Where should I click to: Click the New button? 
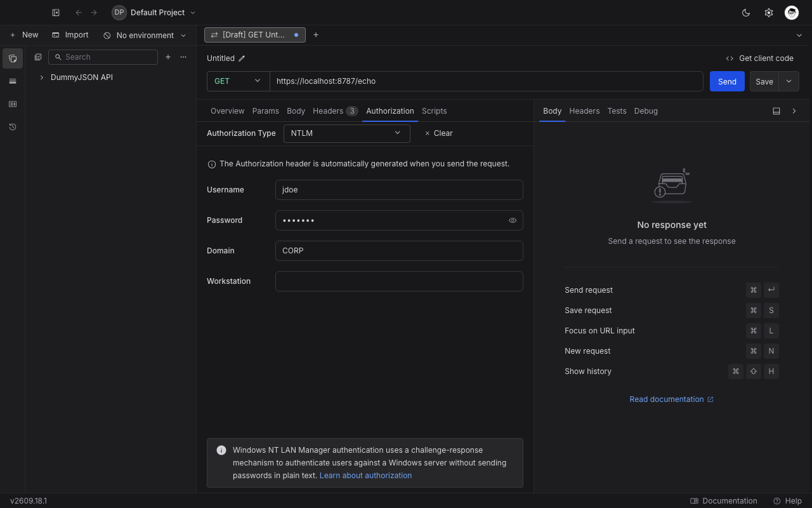click(x=24, y=35)
